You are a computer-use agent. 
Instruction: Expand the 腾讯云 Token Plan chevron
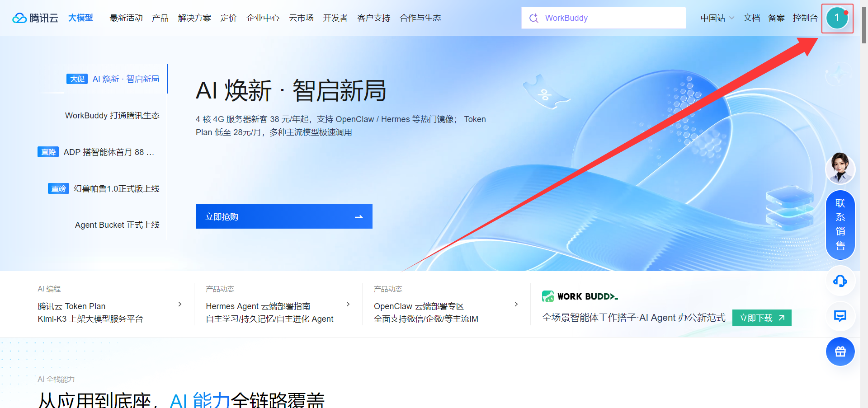[180, 305]
